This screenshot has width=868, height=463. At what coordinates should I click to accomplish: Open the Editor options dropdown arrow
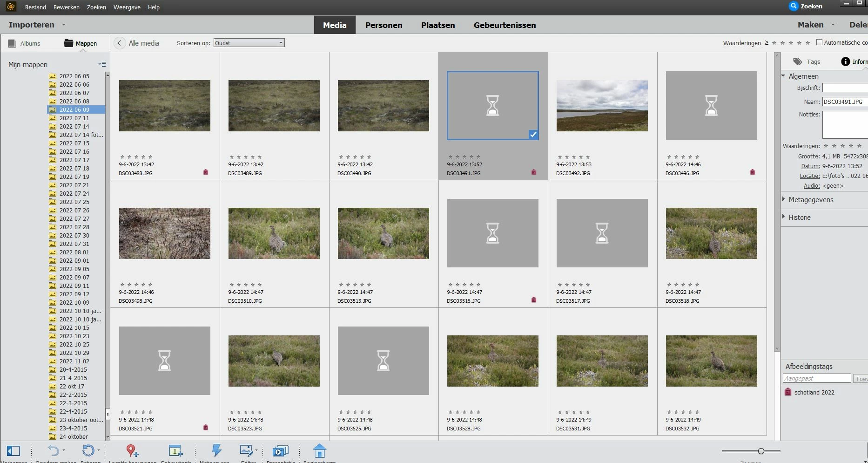tap(256, 450)
